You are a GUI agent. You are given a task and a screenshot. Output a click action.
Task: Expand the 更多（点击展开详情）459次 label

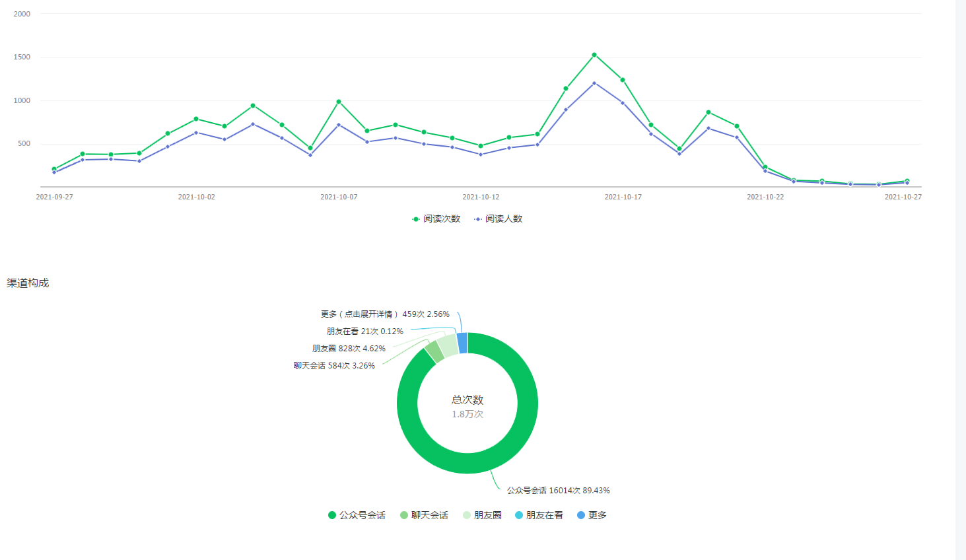(385, 314)
